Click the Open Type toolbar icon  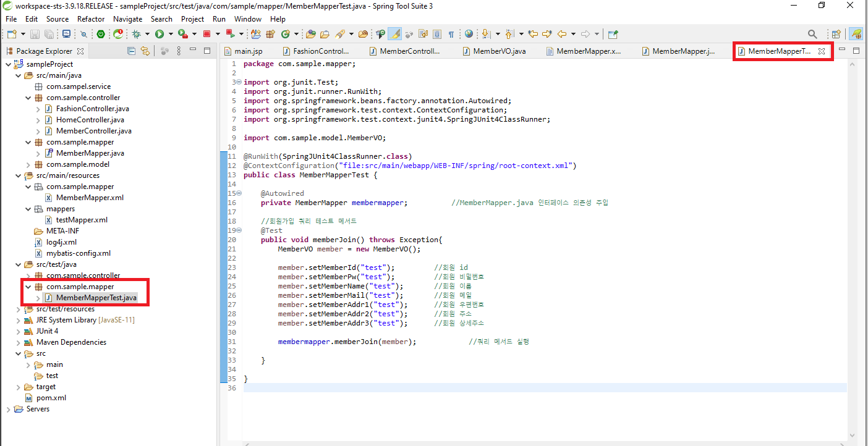pos(311,34)
